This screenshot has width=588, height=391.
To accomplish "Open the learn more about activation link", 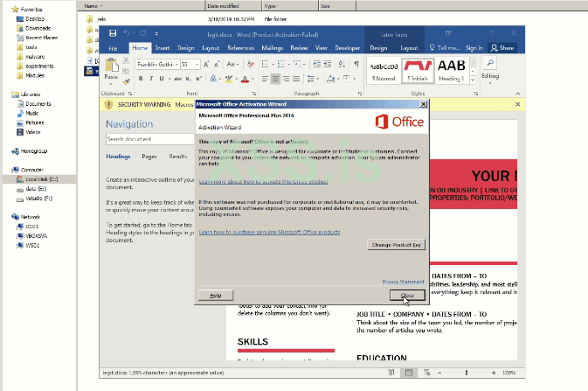I will coord(263,182).
